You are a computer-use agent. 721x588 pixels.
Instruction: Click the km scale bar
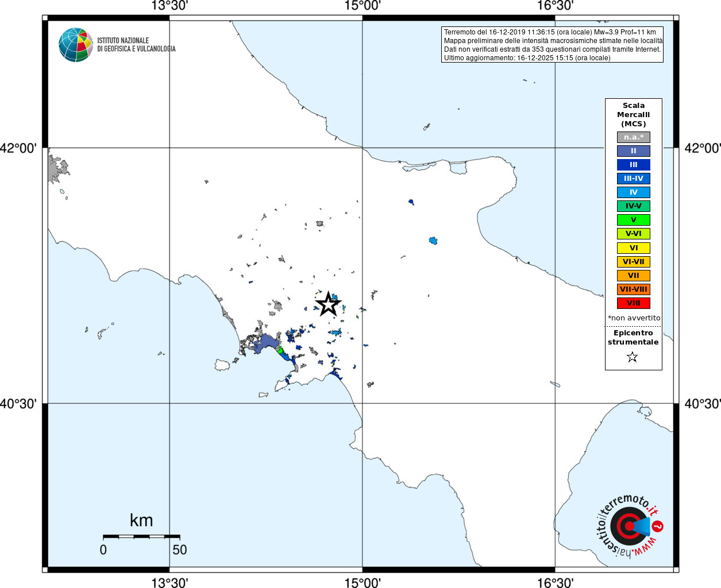pyautogui.click(x=141, y=536)
